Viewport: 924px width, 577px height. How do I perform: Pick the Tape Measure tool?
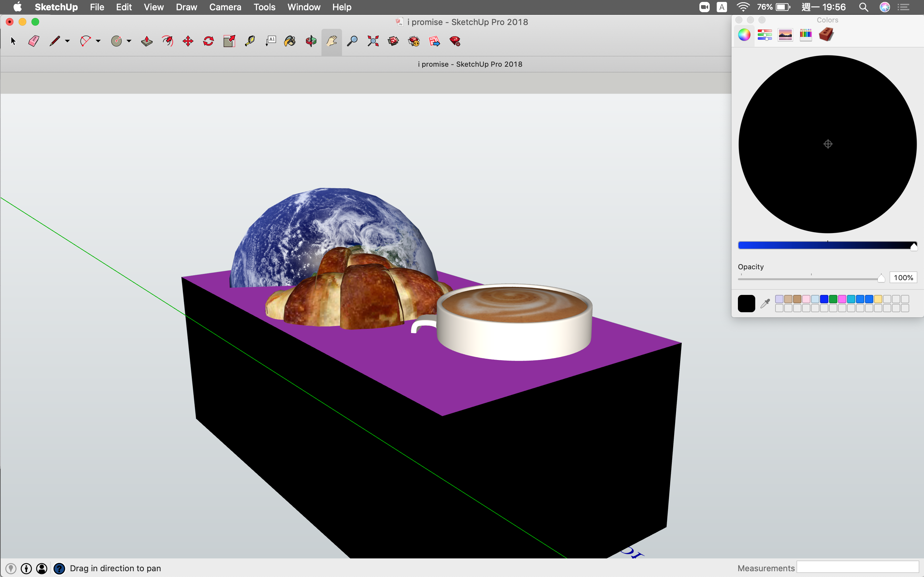(x=250, y=41)
